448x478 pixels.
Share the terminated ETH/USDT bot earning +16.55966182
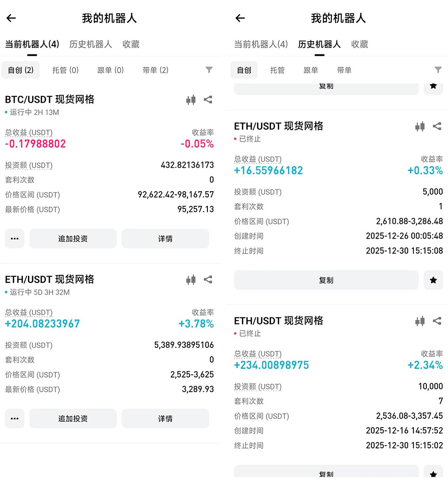(x=437, y=126)
